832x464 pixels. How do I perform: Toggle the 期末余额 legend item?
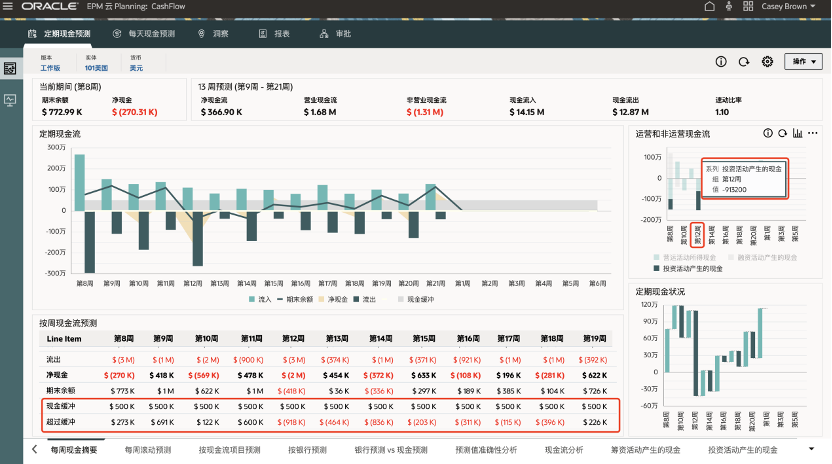click(295, 298)
